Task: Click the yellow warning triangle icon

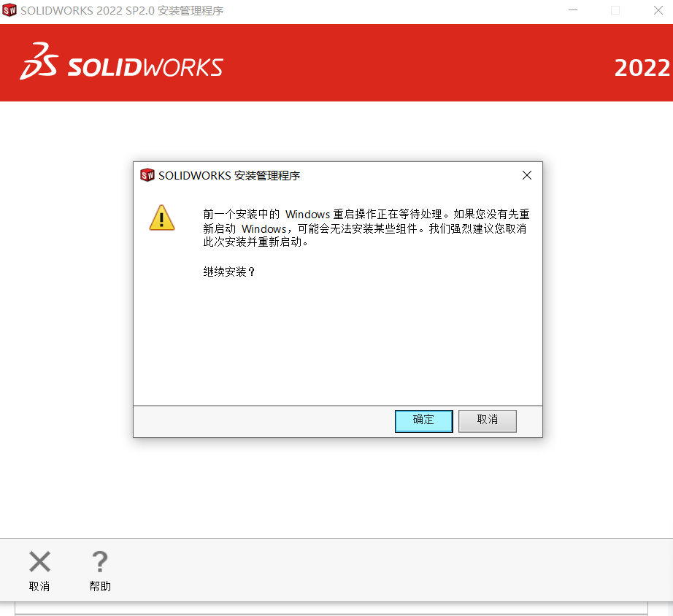Action: [162, 218]
